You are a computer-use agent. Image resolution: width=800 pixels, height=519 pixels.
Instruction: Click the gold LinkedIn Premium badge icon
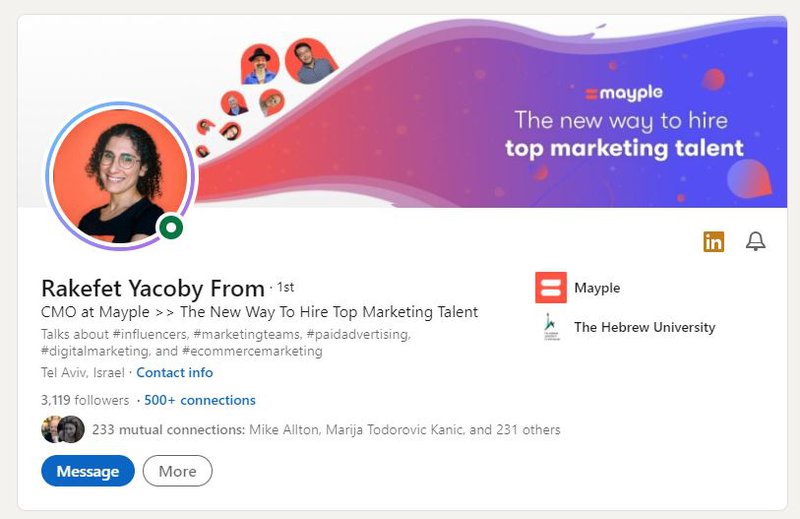(x=713, y=241)
